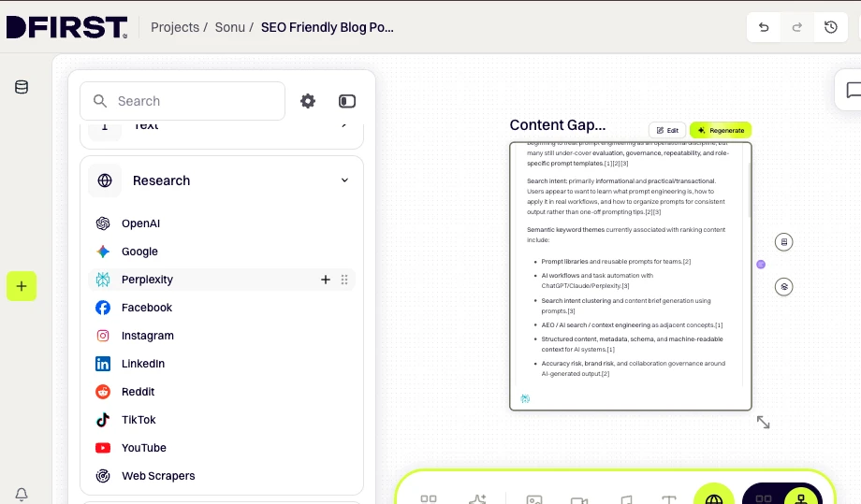Add Perplexity node with plus icon
861x504 pixels.
(326, 280)
